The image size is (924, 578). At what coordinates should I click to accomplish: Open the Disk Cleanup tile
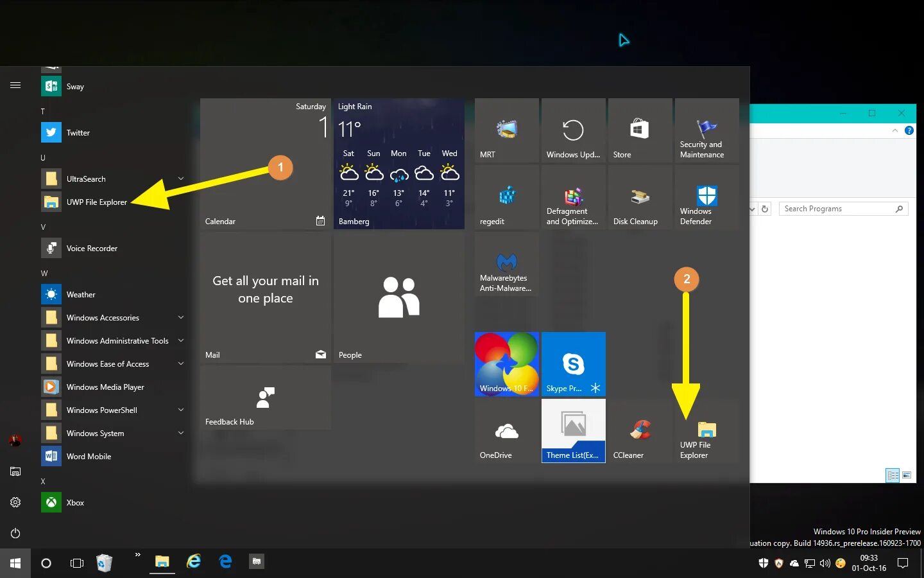tap(640, 197)
